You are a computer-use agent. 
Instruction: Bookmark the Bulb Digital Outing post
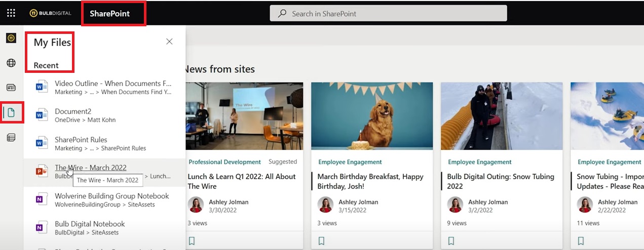pyautogui.click(x=451, y=241)
